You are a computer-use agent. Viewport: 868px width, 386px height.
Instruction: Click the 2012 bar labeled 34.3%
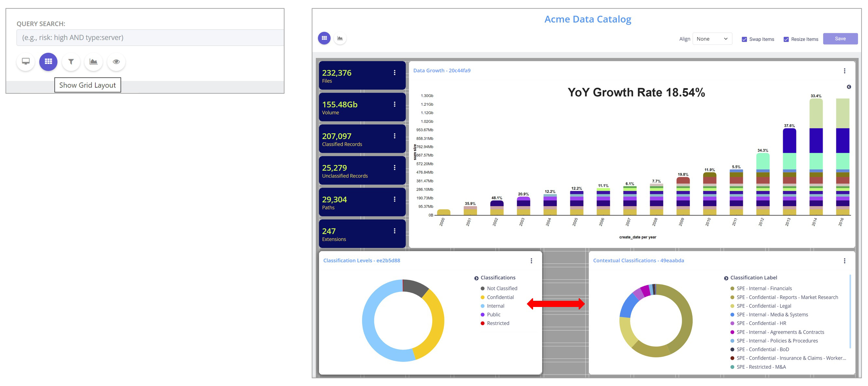(763, 184)
